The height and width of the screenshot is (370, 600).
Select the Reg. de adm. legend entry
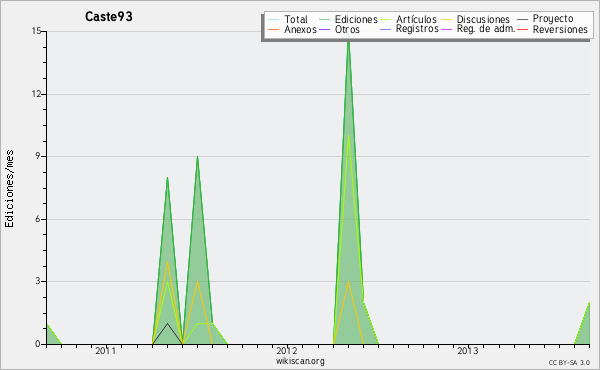[x=486, y=29]
